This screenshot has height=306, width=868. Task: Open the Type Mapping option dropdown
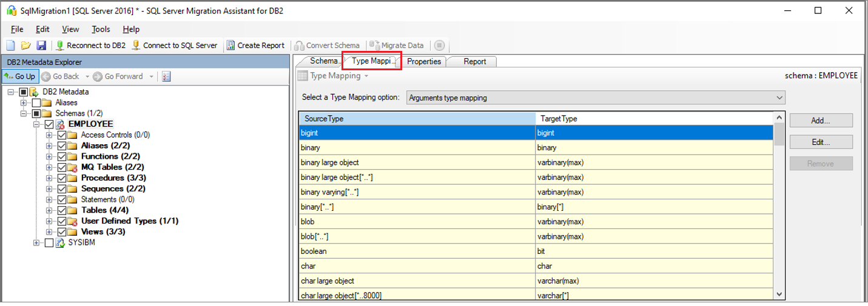click(x=779, y=98)
